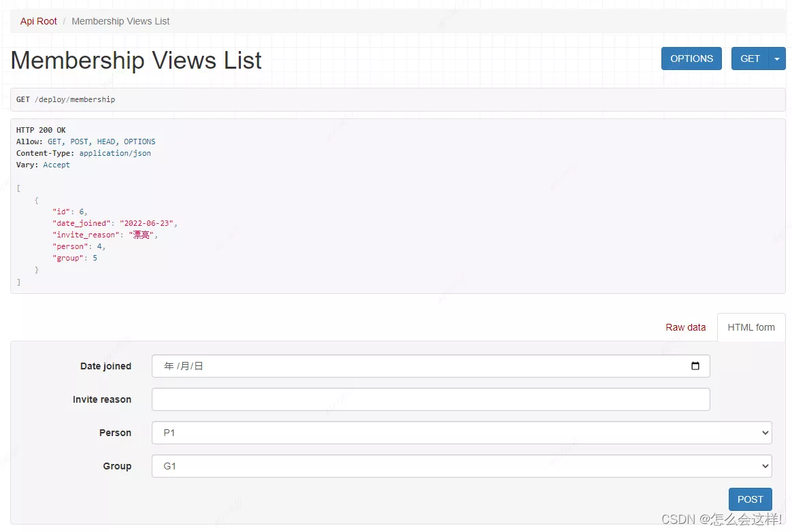Click the Allow header line
This screenshot has width=792, height=532.
[86, 142]
